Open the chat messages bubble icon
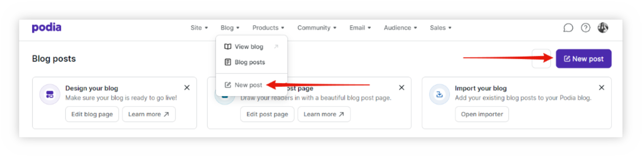This screenshot has width=644, height=156. [568, 28]
